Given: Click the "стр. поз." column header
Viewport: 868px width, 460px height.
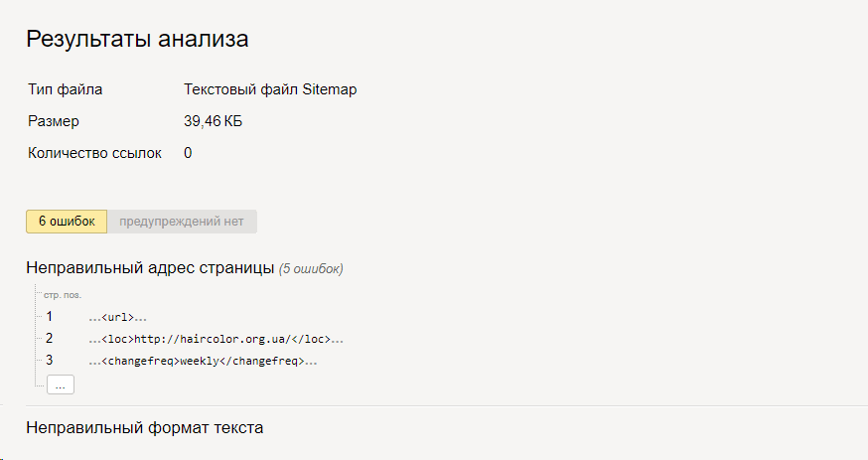Looking at the screenshot, I should (63, 296).
